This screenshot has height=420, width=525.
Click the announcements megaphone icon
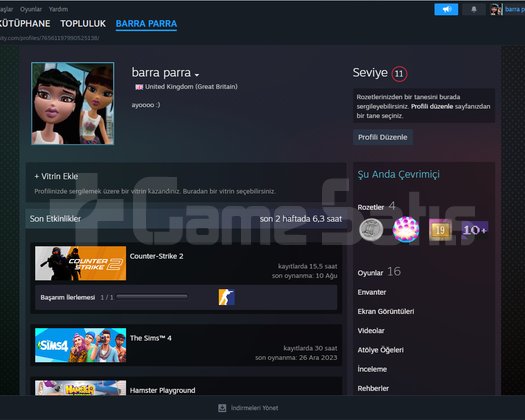(x=446, y=9)
